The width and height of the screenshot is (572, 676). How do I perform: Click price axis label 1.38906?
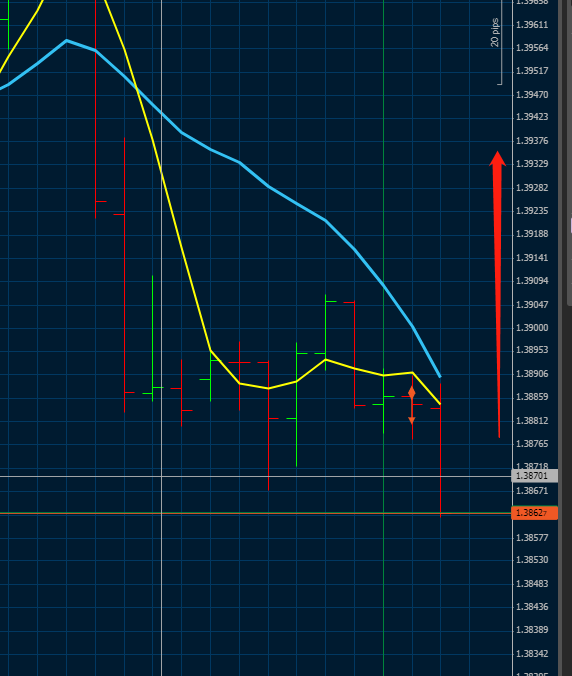pyautogui.click(x=532, y=374)
